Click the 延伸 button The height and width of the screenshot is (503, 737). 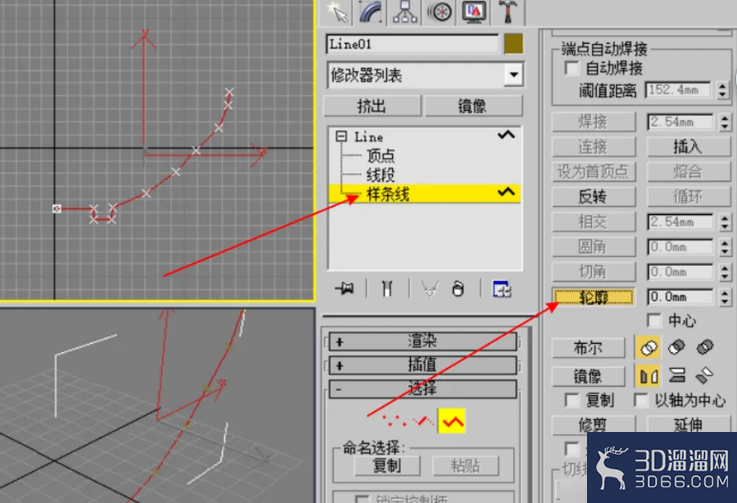(688, 424)
